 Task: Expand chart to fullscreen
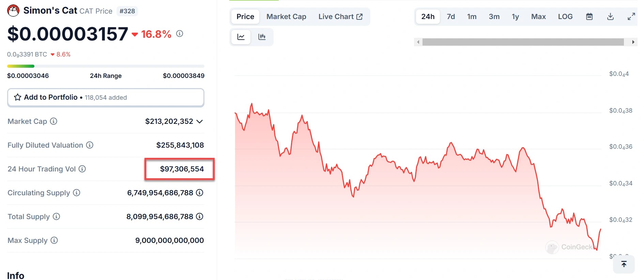631,17
